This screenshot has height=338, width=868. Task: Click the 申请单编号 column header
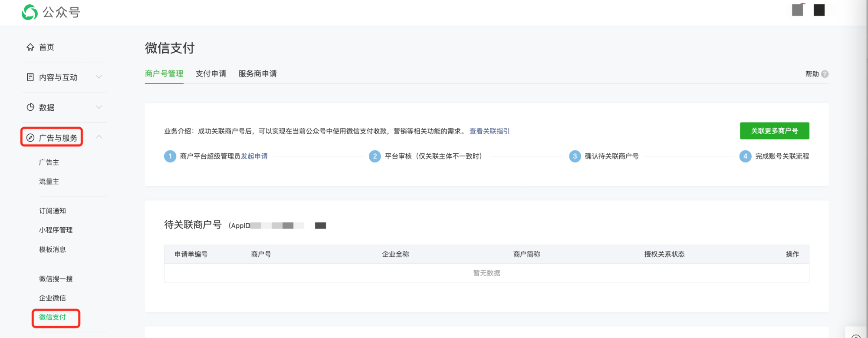coord(191,254)
